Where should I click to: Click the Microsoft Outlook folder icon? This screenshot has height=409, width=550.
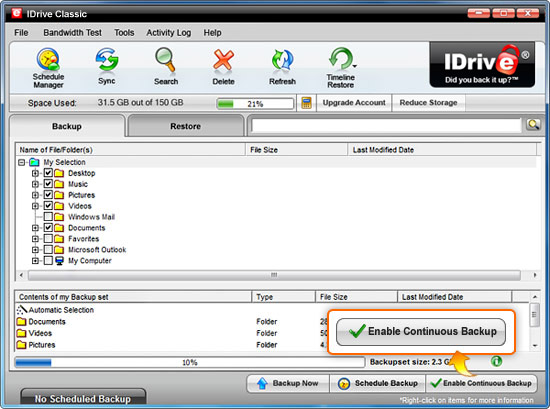(x=59, y=250)
